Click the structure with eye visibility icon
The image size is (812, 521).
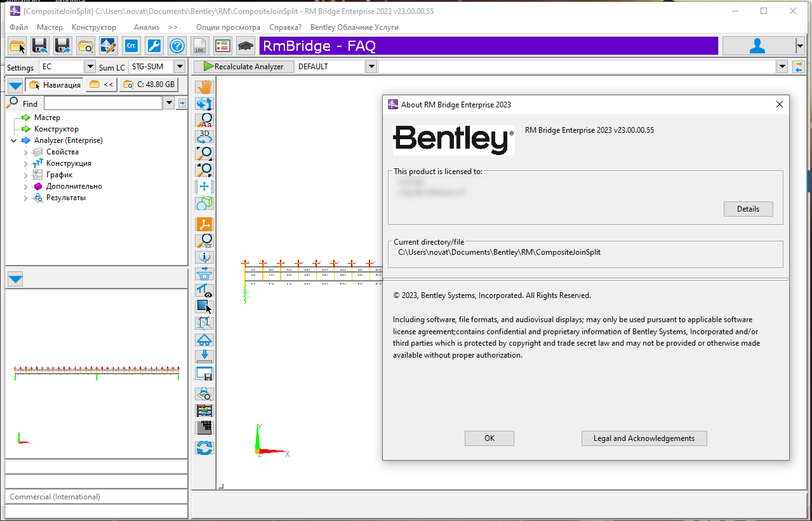click(204, 290)
